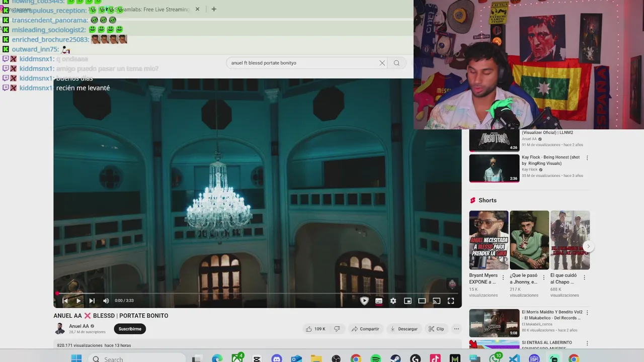Open the El que cuidó al Chapo short

click(x=570, y=240)
